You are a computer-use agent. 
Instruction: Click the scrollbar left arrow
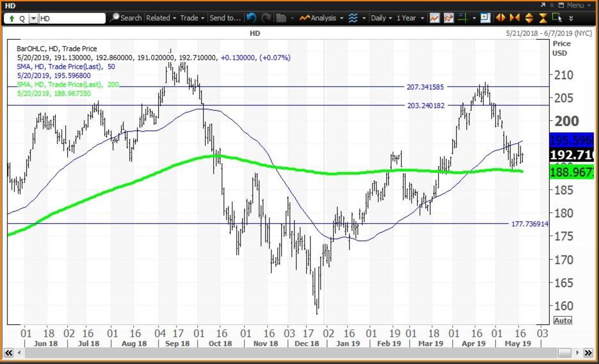point(20,353)
